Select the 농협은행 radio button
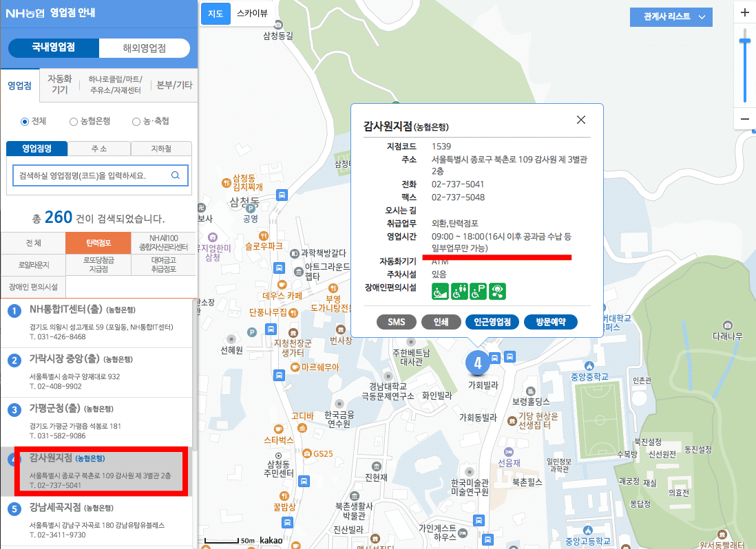This screenshot has height=549, width=756. (73, 121)
